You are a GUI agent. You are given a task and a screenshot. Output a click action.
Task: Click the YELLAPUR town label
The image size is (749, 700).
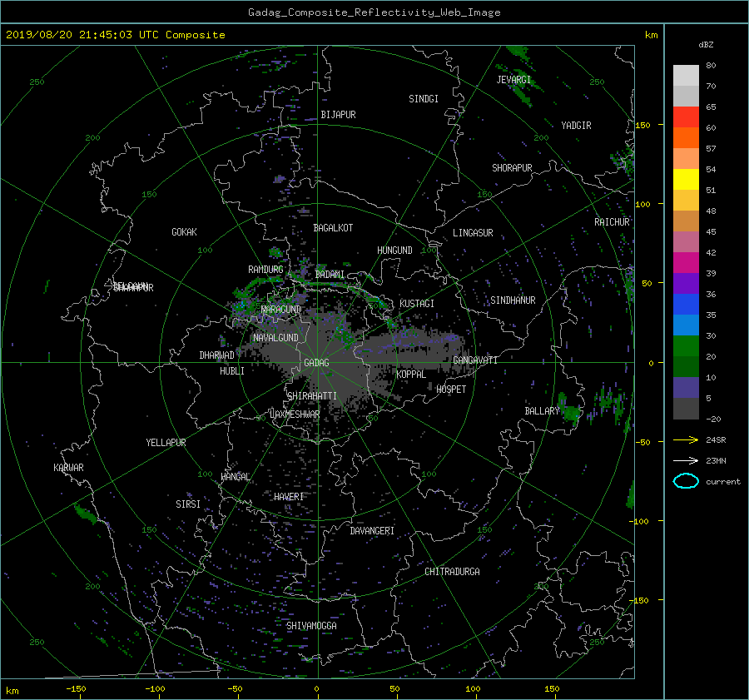tap(166, 443)
